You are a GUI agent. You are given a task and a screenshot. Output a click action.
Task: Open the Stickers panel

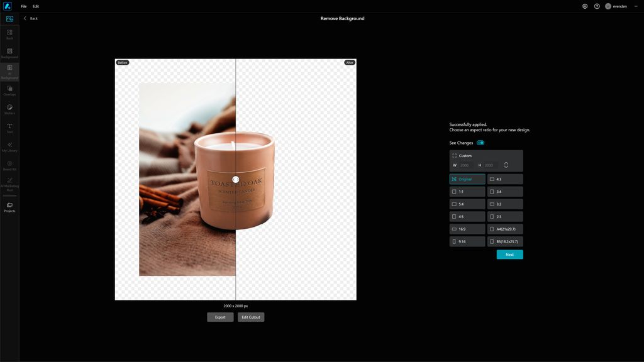9,110
